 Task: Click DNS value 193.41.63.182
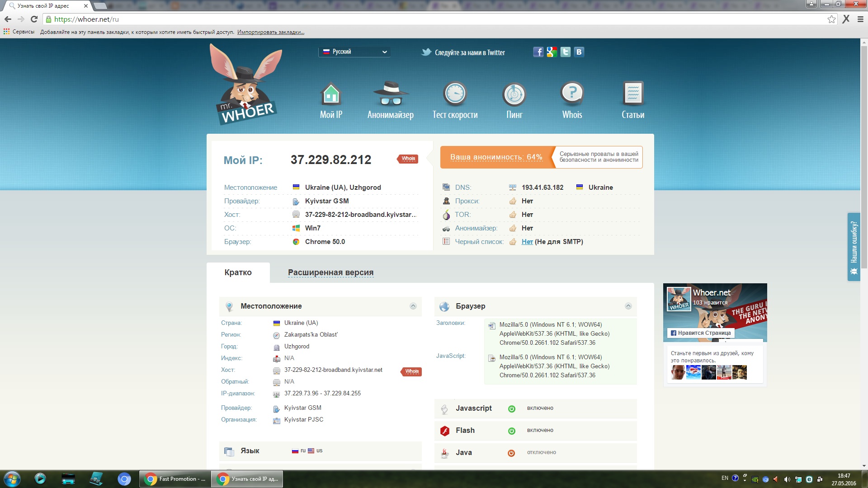click(542, 188)
